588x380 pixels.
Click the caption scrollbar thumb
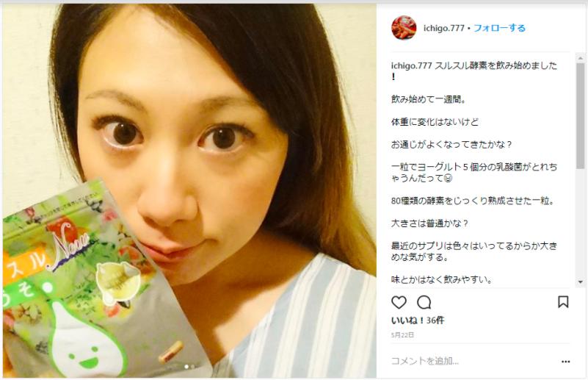pos(580,115)
